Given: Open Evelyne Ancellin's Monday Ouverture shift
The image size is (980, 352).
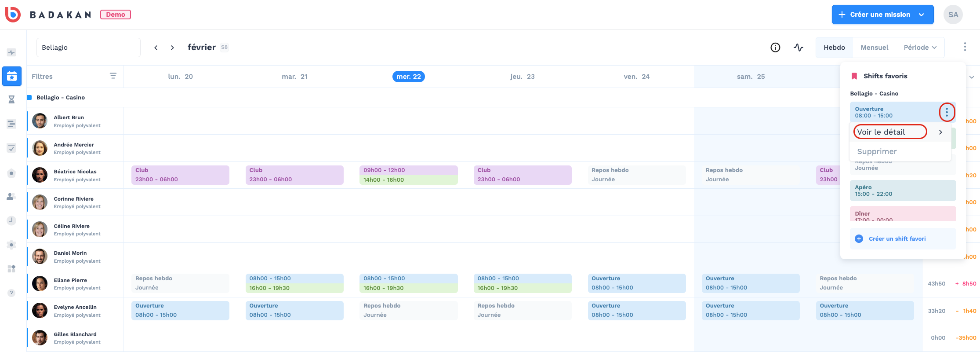Looking at the screenshot, I should pos(180,311).
